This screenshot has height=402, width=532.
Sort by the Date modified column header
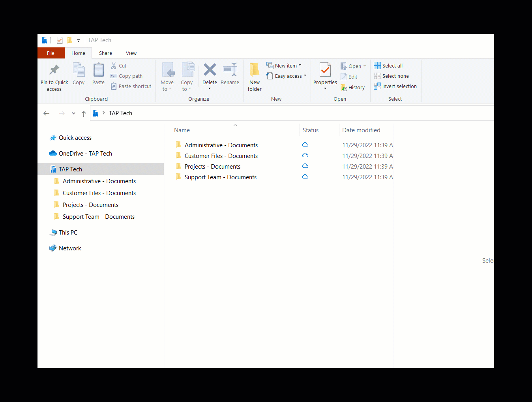(x=361, y=130)
